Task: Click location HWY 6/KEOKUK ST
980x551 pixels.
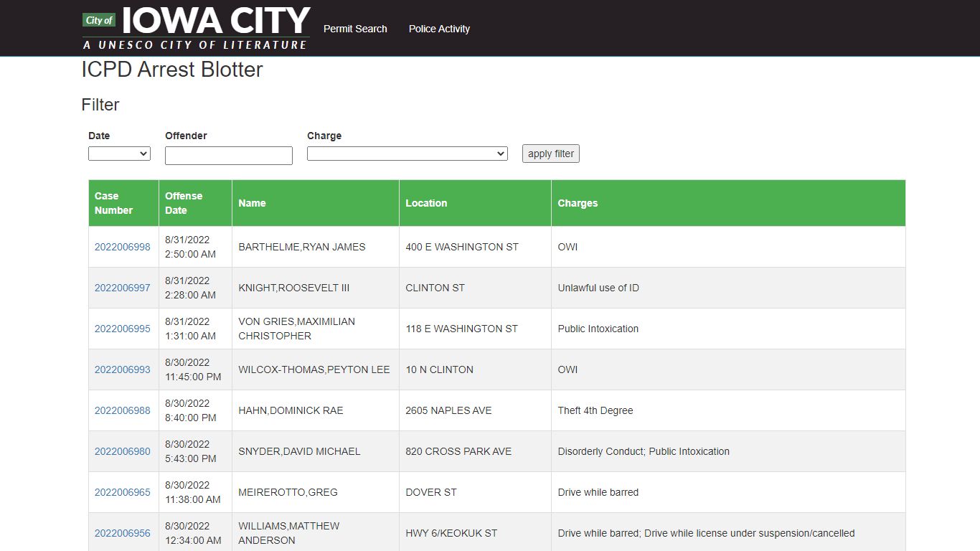Action: point(451,533)
